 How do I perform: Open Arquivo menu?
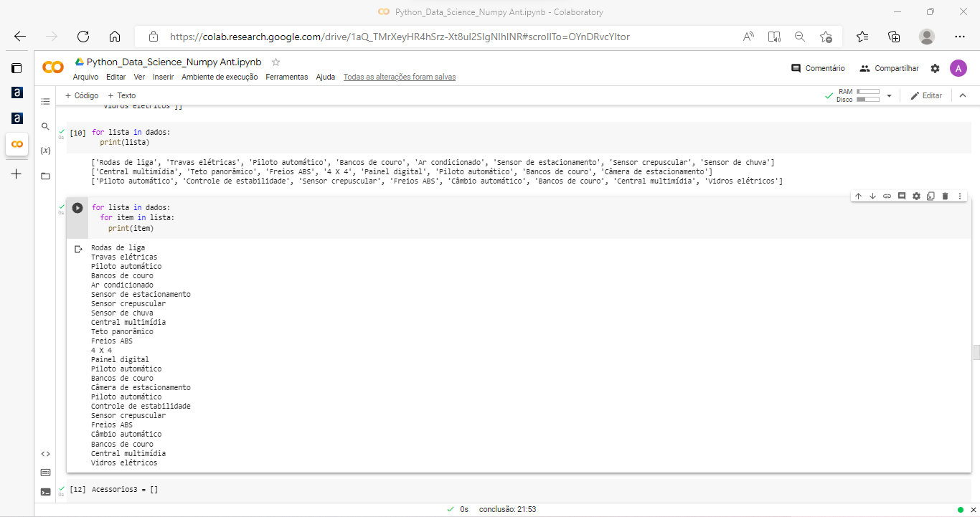85,77
